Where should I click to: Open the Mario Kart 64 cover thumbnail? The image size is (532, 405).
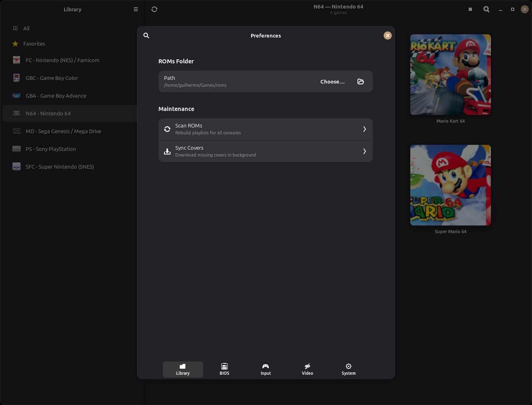pos(451,75)
